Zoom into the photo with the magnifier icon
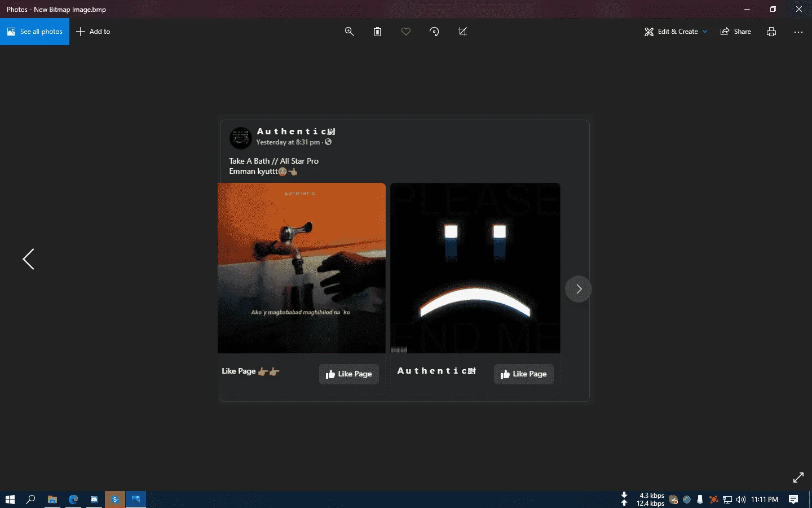Image resolution: width=812 pixels, height=508 pixels. [350, 32]
